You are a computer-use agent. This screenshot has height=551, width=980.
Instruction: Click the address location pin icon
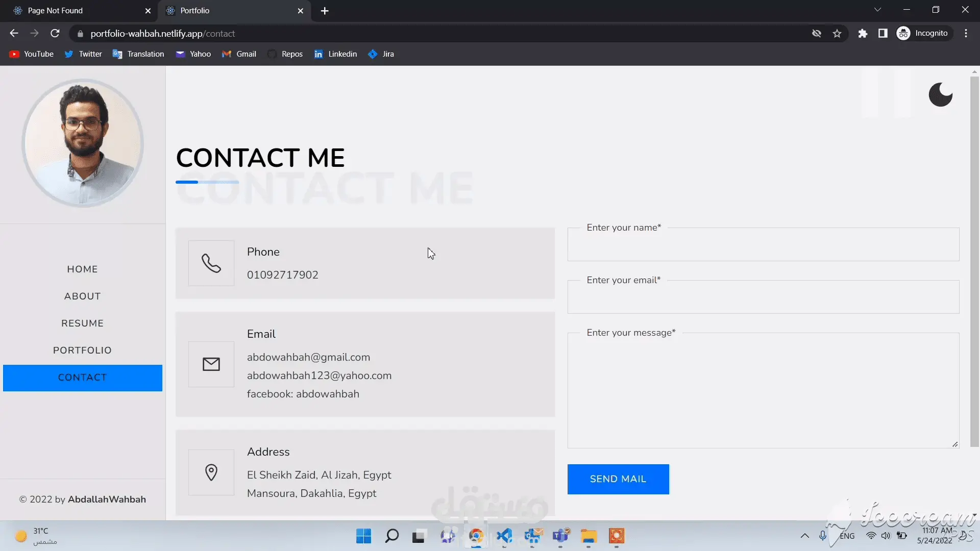pos(211,472)
